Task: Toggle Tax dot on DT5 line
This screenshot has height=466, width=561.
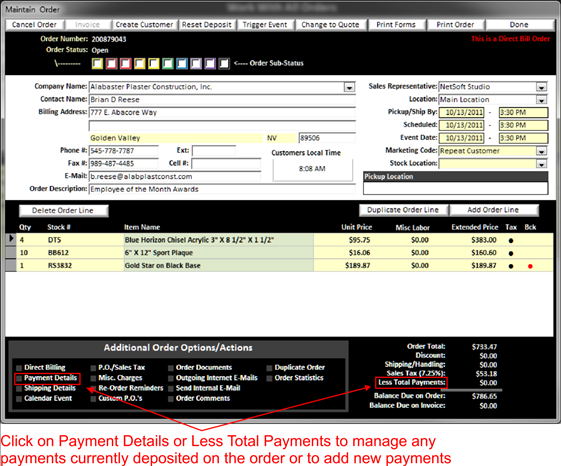Action: pos(511,241)
